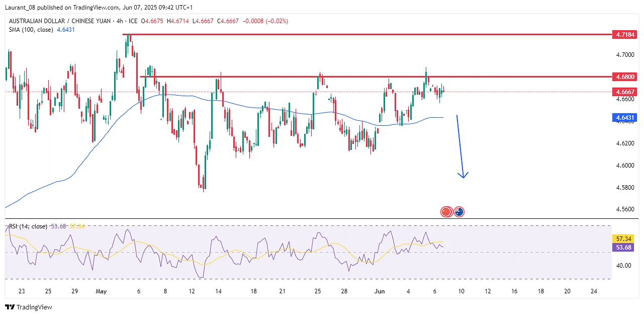The image size is (644, 316).
Task: Select the blue downward arrow drawing
Action: 460,146
